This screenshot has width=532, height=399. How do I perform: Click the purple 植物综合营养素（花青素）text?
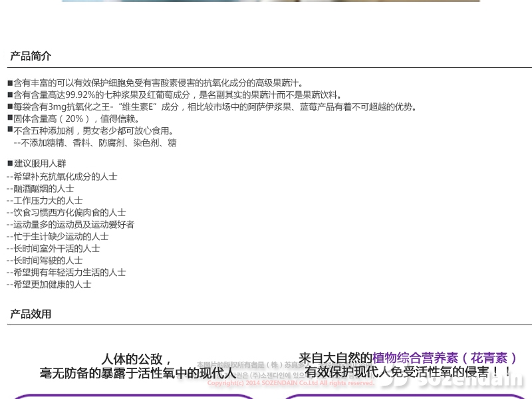pos(444,358)
